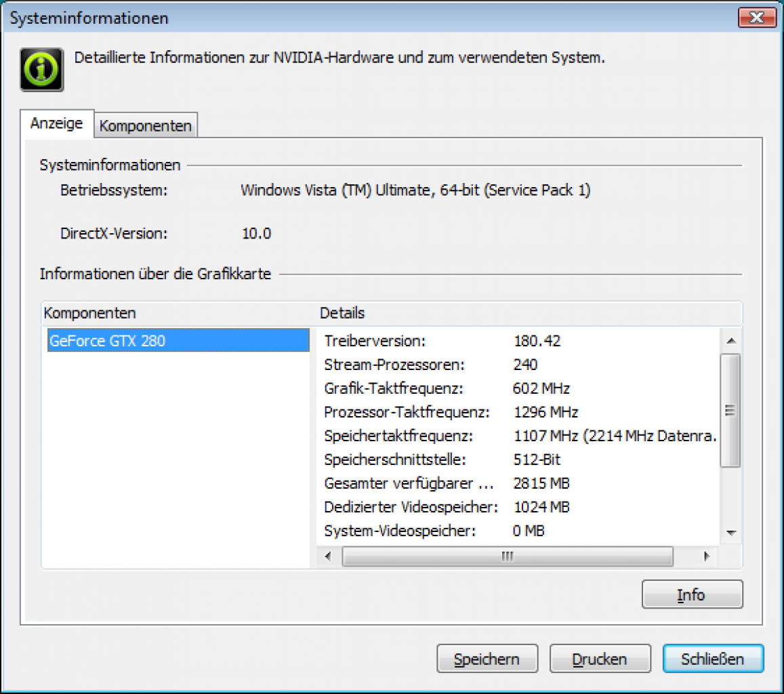Click the Prozessor-Taktfrequenz value 1296 MHz
784x694 pixels.
coord(545,412)
